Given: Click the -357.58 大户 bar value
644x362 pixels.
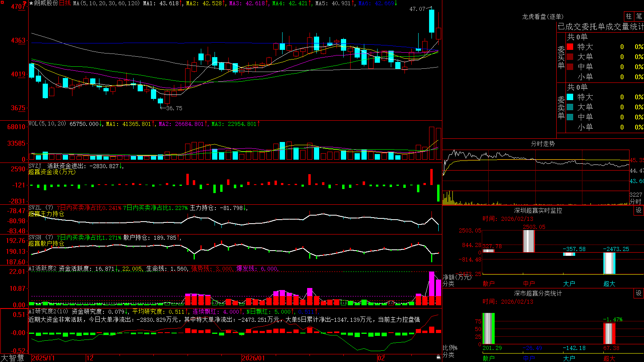Looking at the screenshot, I should (x=574, y=249).
